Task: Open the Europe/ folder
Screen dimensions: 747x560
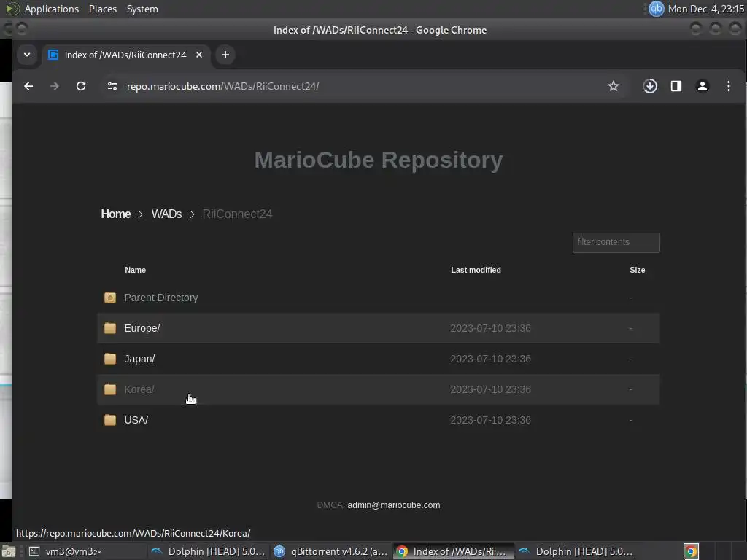Action: 142,328
